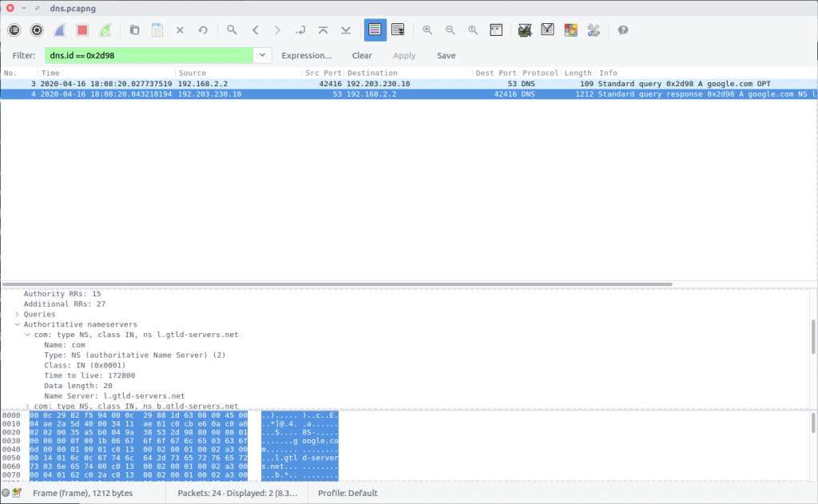The height and width of the screenshot is (504, 818).
Task: Apply the display filter
Action: [403, 55]
